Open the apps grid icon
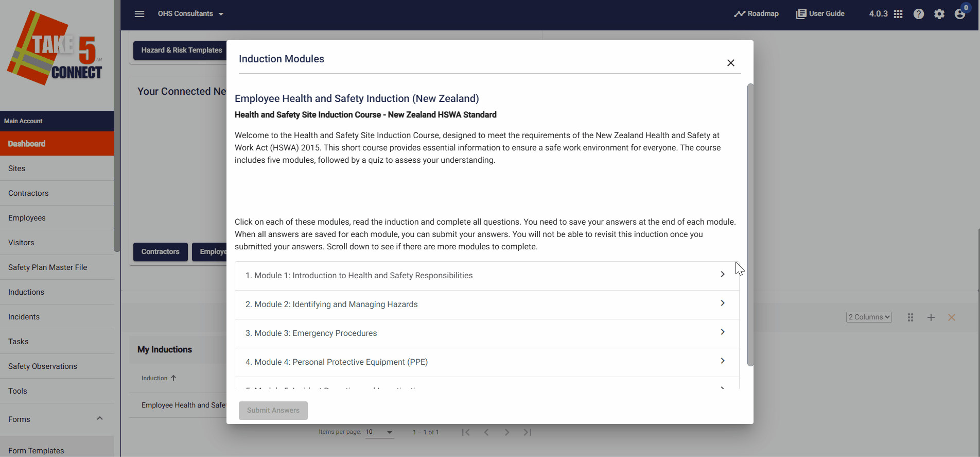 click(898, 14)
